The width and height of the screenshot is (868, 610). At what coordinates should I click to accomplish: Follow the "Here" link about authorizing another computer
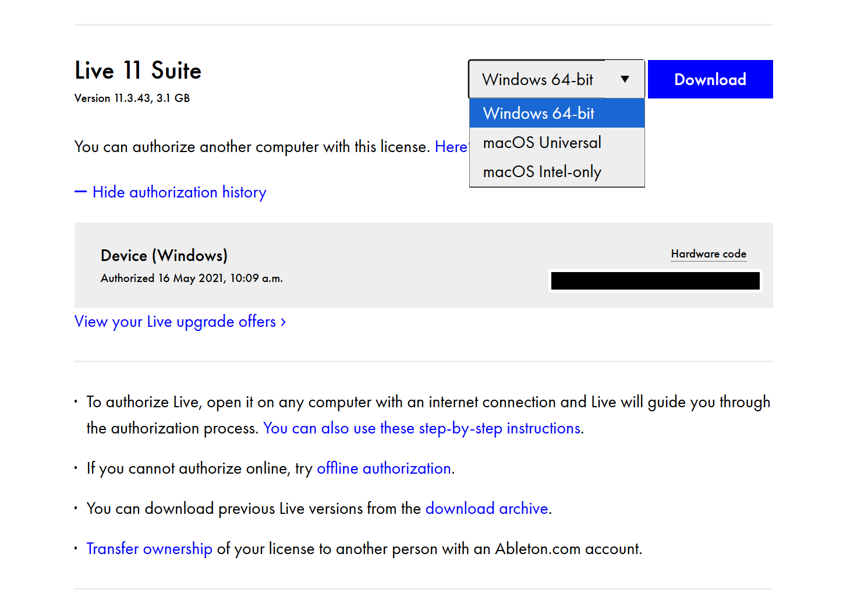point(451,147)
